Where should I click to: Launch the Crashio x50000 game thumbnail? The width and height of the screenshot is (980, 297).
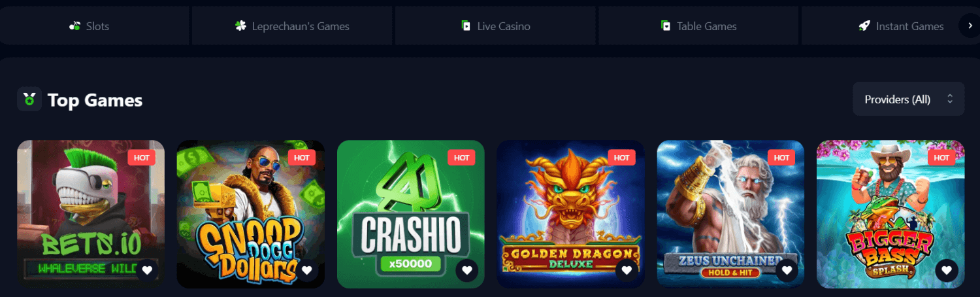coord(411,214)
